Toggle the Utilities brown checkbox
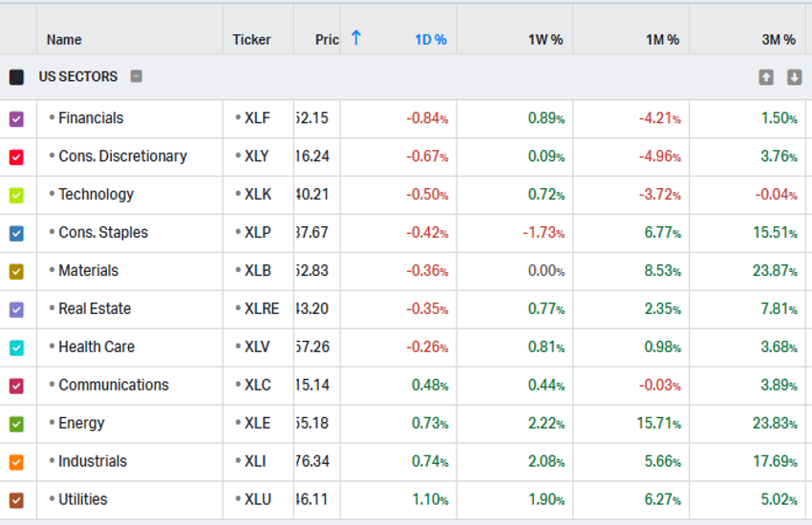Image resolution: width=812 pixels, height=525 pixels. [x=16, y=500]
